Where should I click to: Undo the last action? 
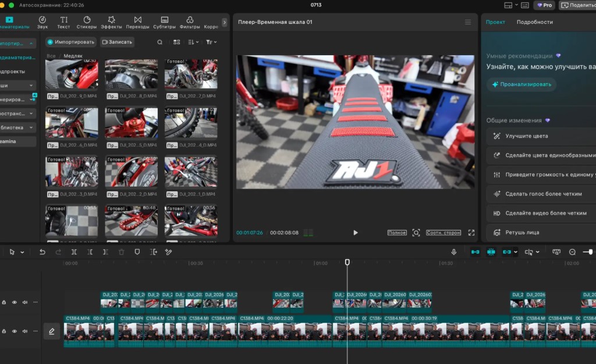coord(42,252)
